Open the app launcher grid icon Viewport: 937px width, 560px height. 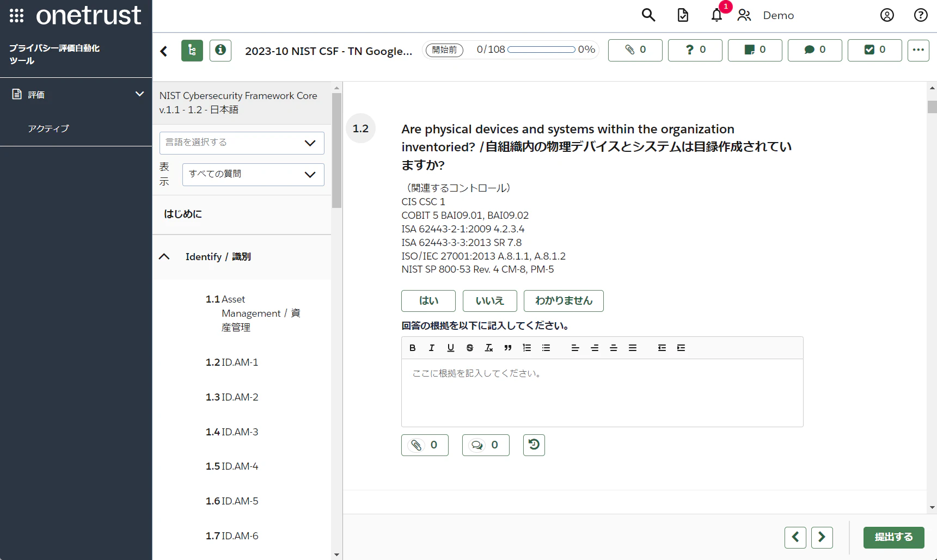coord(17,16)
